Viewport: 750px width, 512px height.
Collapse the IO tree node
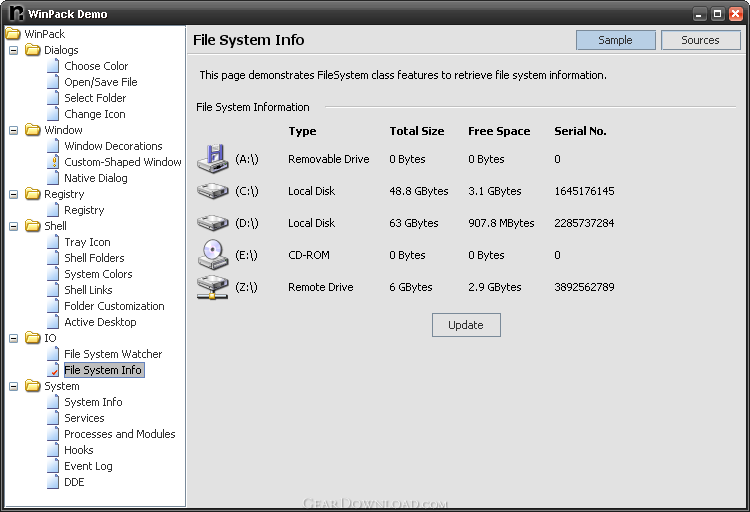[x=13, y=338]
